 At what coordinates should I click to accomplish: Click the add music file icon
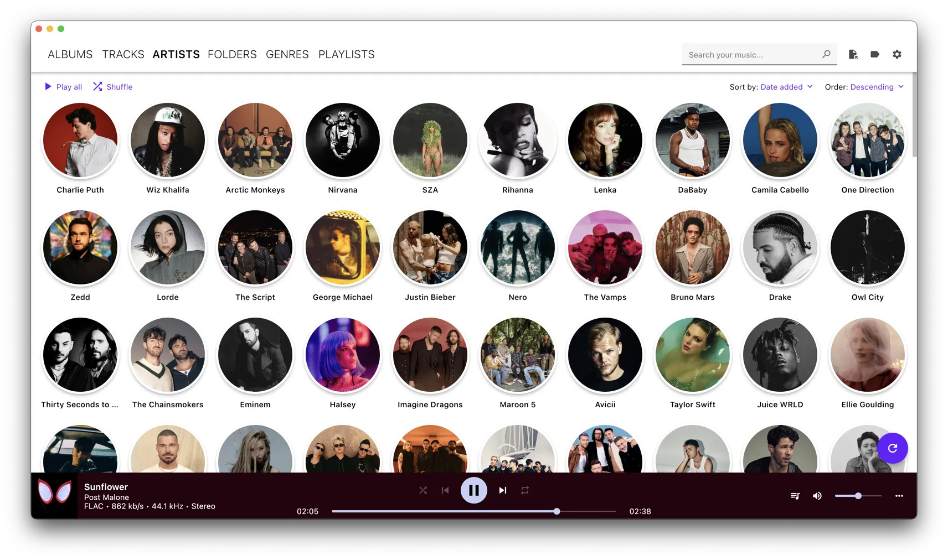[x=853, y=54]
